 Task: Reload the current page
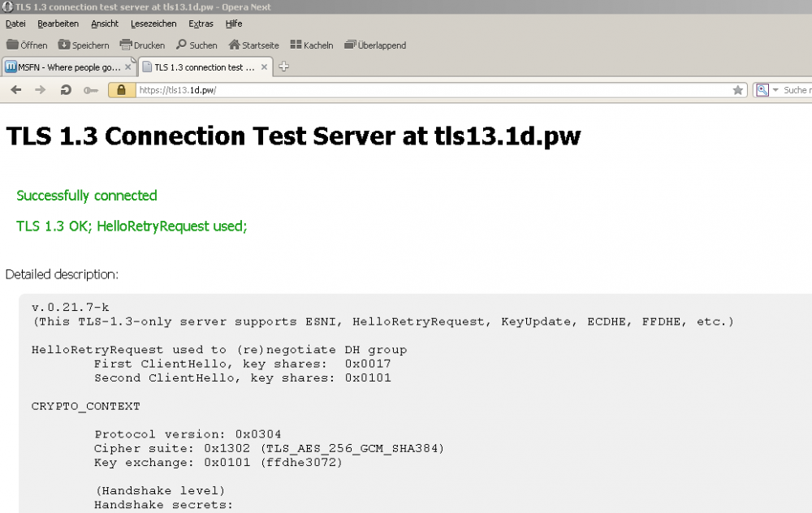point(66,90)
